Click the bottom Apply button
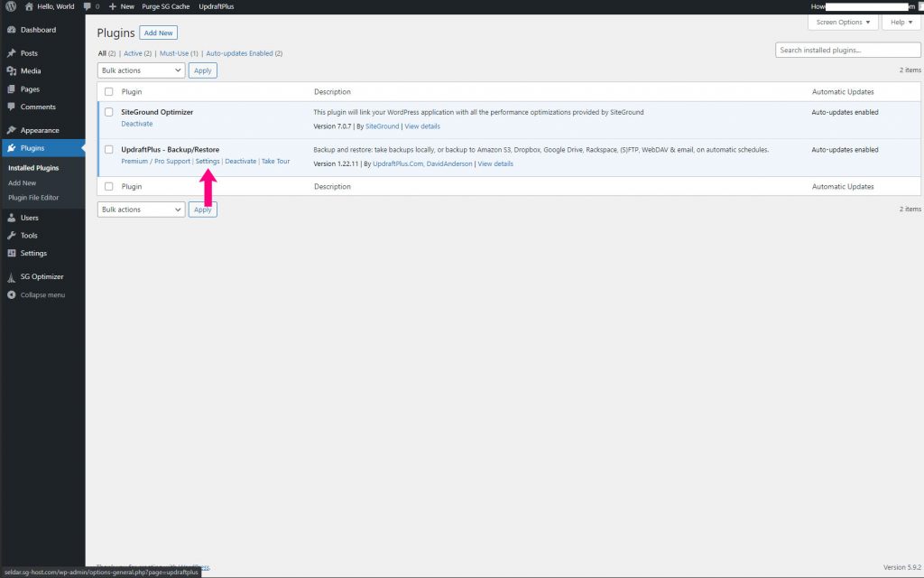924x578 pixels. click(x=203, y=210)
